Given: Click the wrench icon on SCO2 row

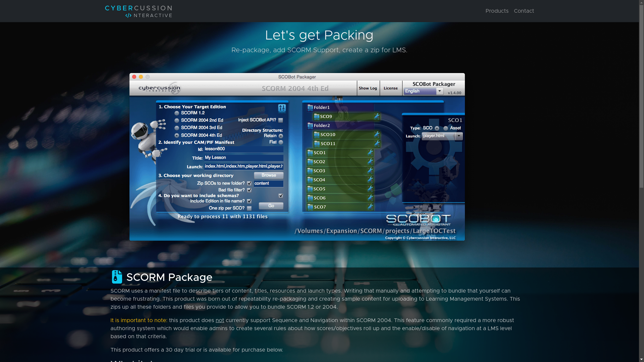Looking at the screenshot, I should coord(370,162).
